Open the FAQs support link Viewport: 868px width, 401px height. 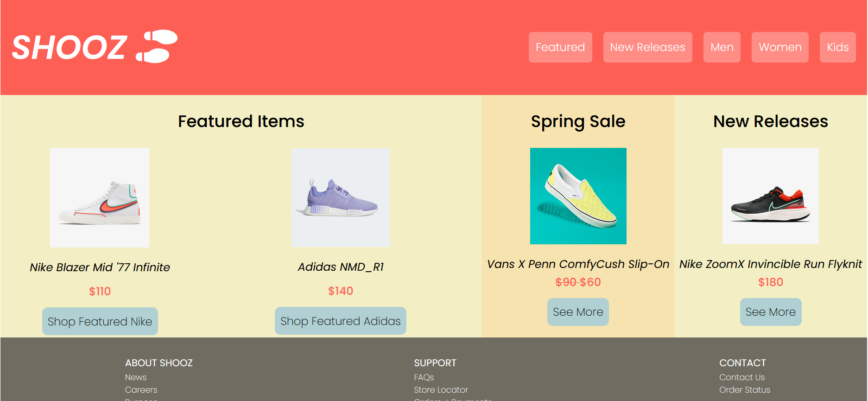pos(424,377)
